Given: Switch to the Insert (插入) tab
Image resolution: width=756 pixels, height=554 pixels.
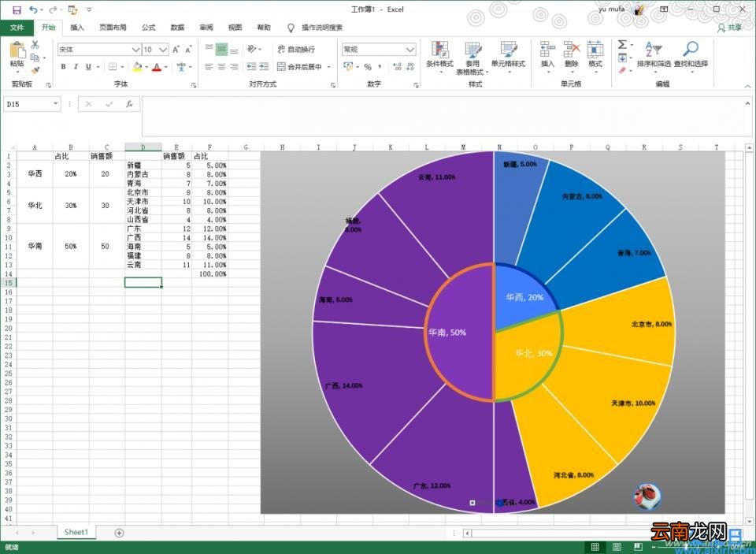Looking at the screenshot, I should [77, 28].
